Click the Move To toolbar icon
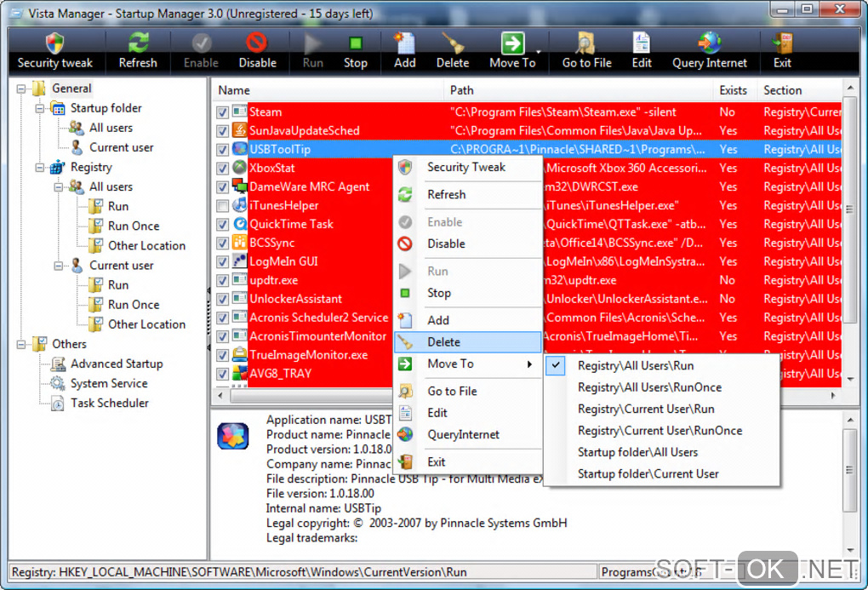Screen dimensions: 868x590 click(x=512, y=43)
